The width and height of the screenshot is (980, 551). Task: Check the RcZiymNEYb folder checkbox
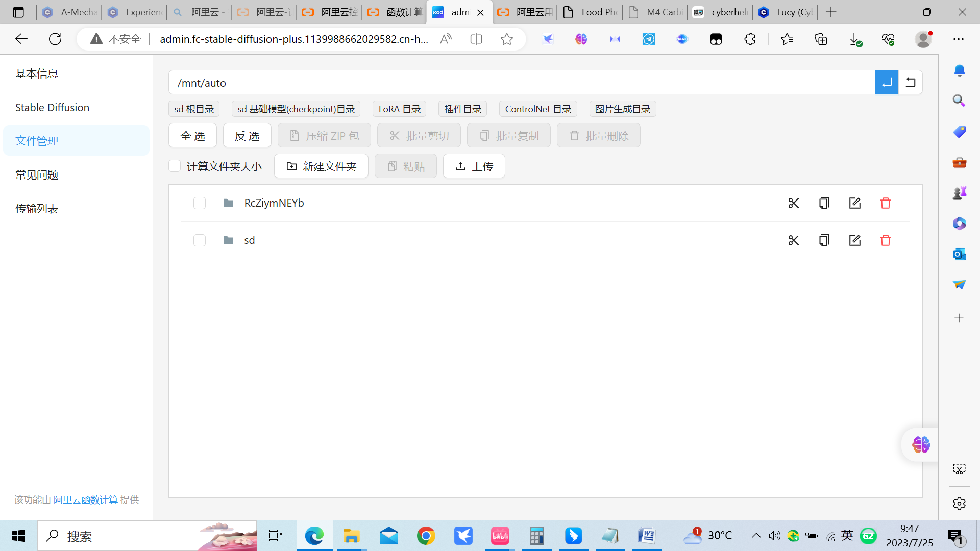click(200, 203)
